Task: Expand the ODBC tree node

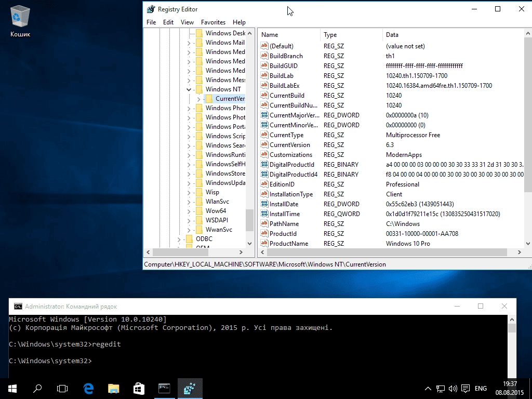Action: pos(179,239)
